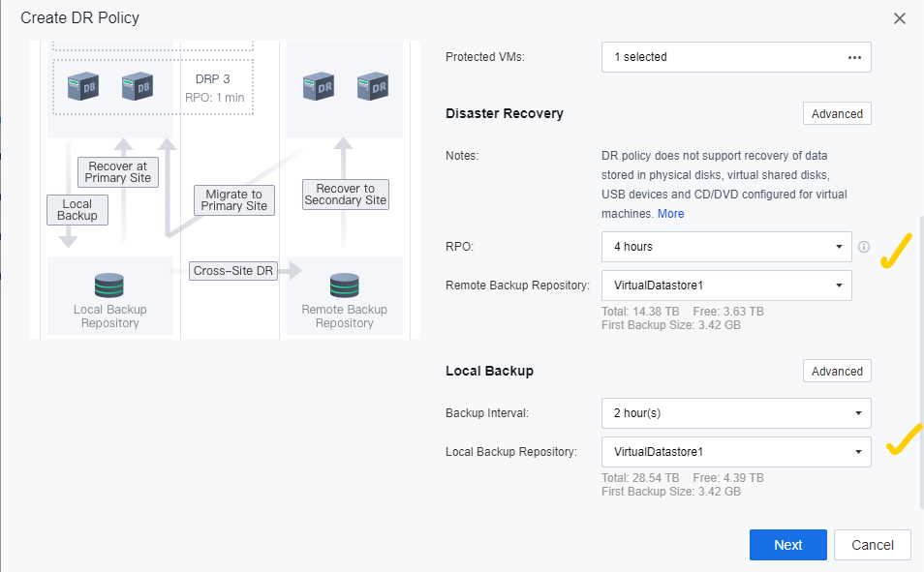
Task: Open the Local Backup Repository dropdown
Action: pyautogui.click(x=736, y=452)
